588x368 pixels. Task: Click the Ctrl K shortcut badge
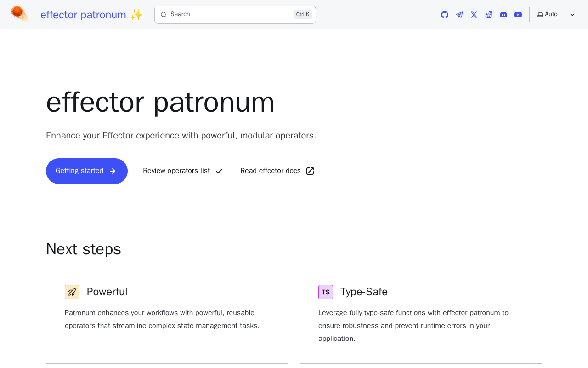click(303, 15)
